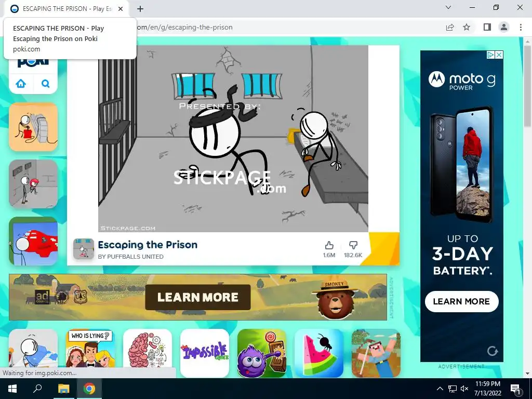
Task: Open Escaping the Prison small game icon
Action: coord(84,249)
